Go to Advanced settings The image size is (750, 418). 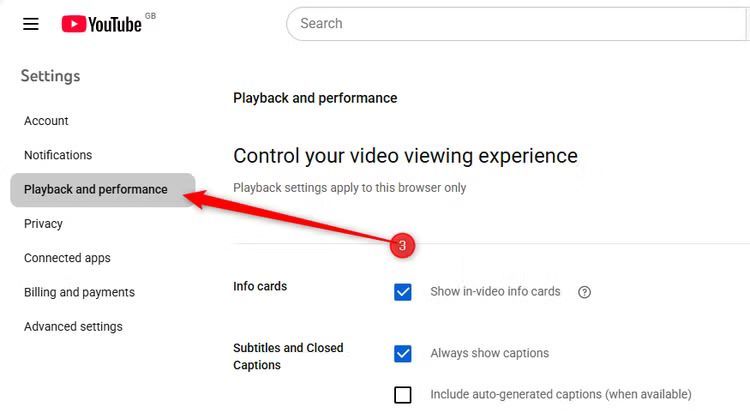pyautogui.click(x=73, y=327)
